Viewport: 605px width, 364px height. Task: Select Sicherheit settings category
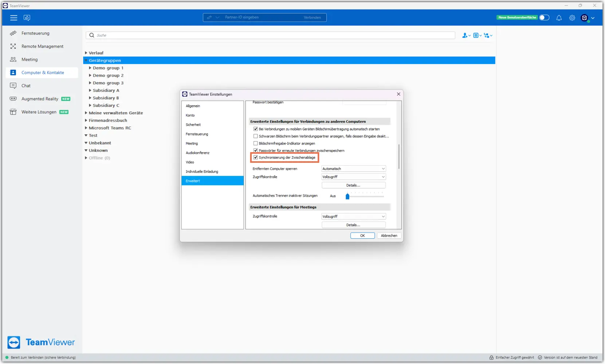point(212,125)
